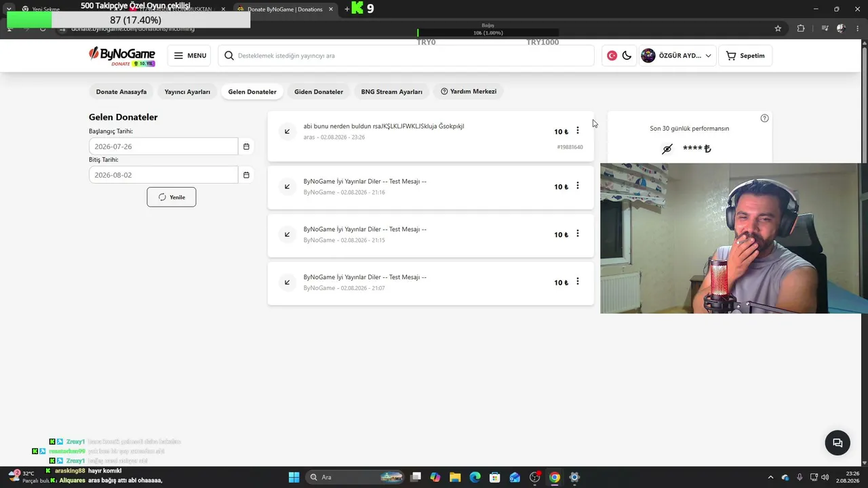Open calendar picker for Başlangıç Tarihi
868x488 pixels.
[x=246, y=146]
